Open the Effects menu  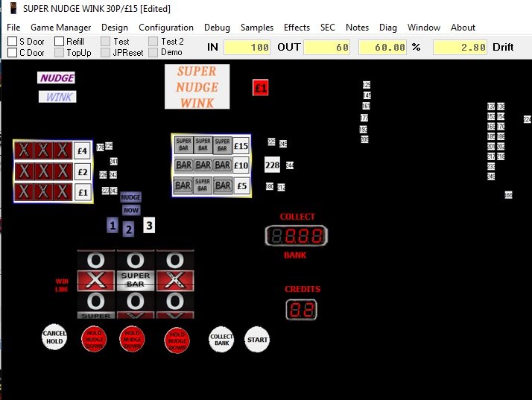297,28
